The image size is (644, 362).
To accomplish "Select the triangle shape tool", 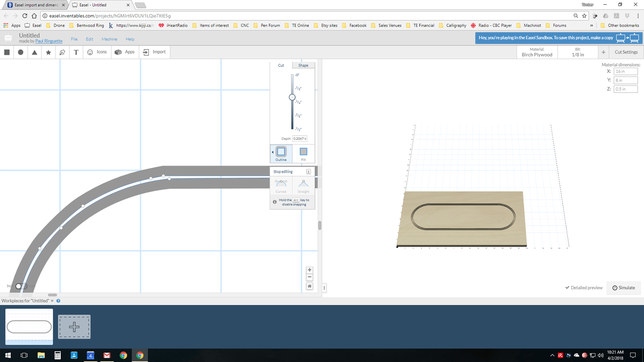I will pyautogui.click(x=35, y=52).
